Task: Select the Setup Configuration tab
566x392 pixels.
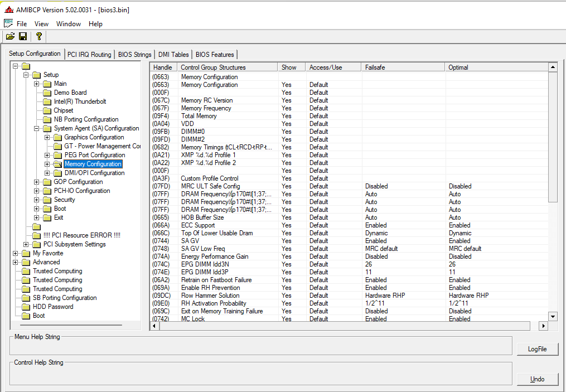Action: pos(35,54)
